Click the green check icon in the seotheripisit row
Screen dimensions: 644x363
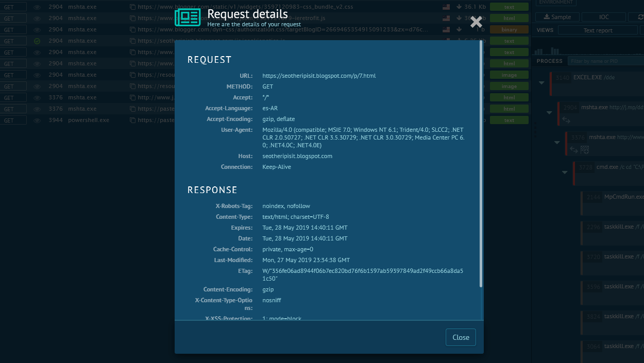tap(37, 41)
